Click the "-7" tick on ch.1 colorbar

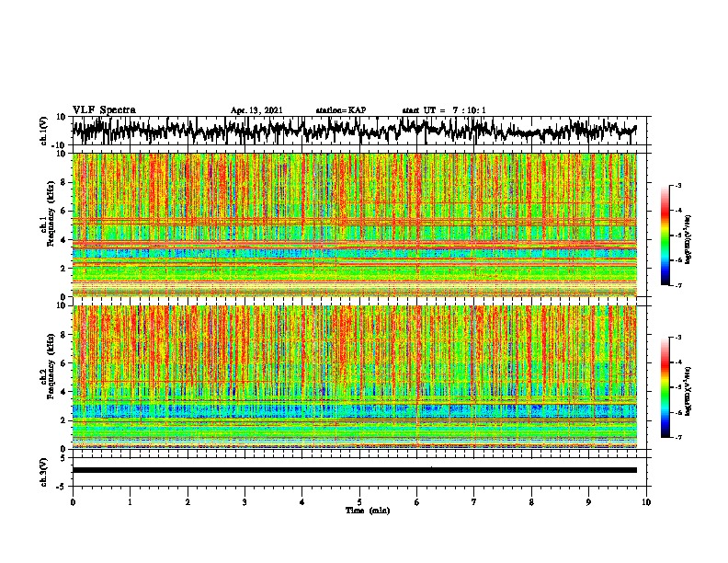click(677, 285)
